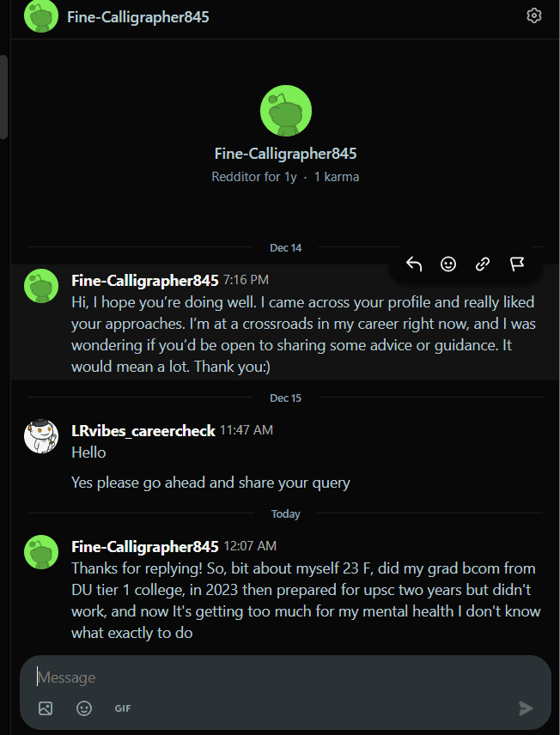Open the emoji picker in composer
This screenshot has height=735, width=560.
pos(84,708)
